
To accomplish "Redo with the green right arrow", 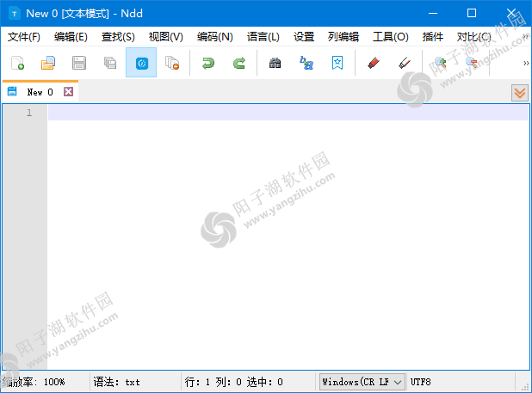I will coord(239,63).
